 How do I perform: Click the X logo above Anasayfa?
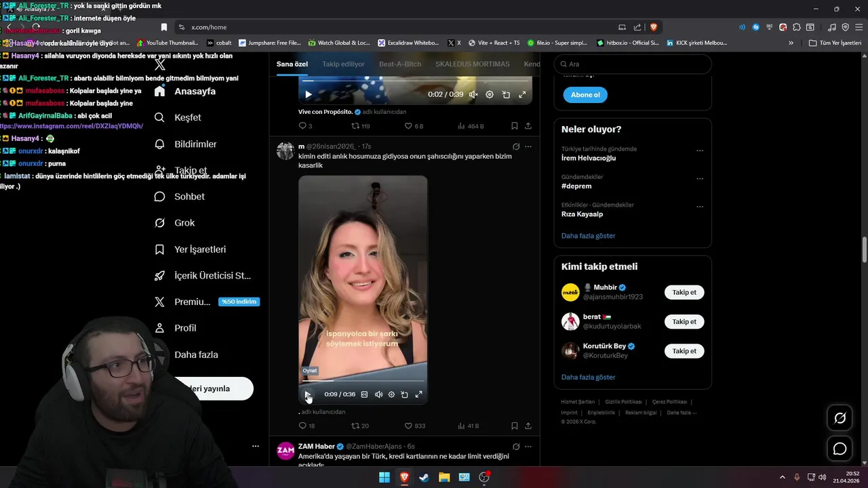click(x=159, y=65)
